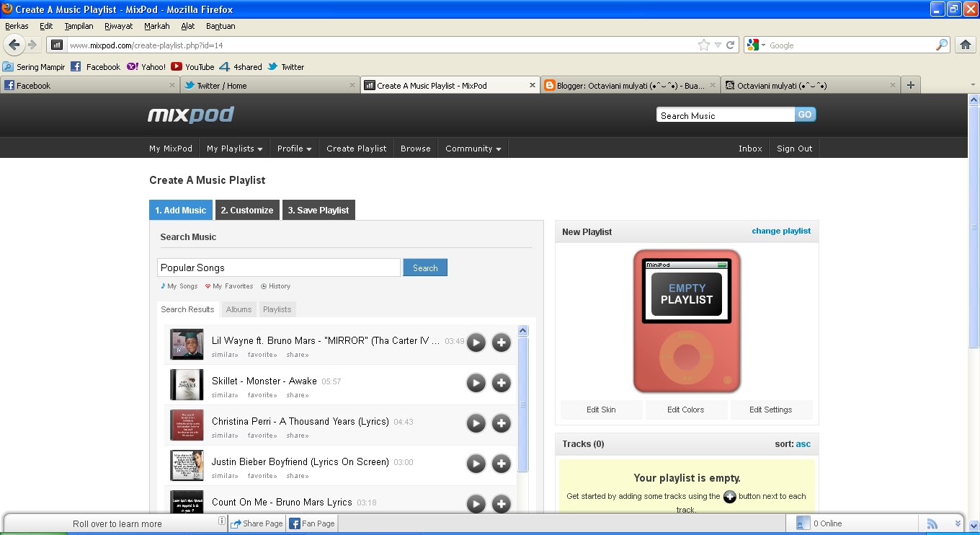Viewport: 980px width, 535px height.
Task: Switch to Playlists tab
Action: 277,309
